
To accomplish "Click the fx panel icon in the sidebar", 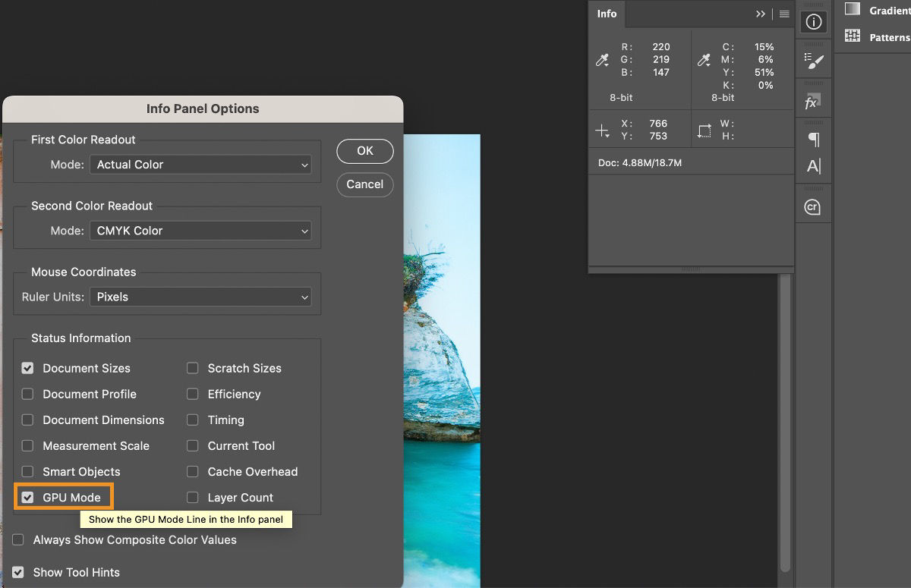I will coord(813,99).
